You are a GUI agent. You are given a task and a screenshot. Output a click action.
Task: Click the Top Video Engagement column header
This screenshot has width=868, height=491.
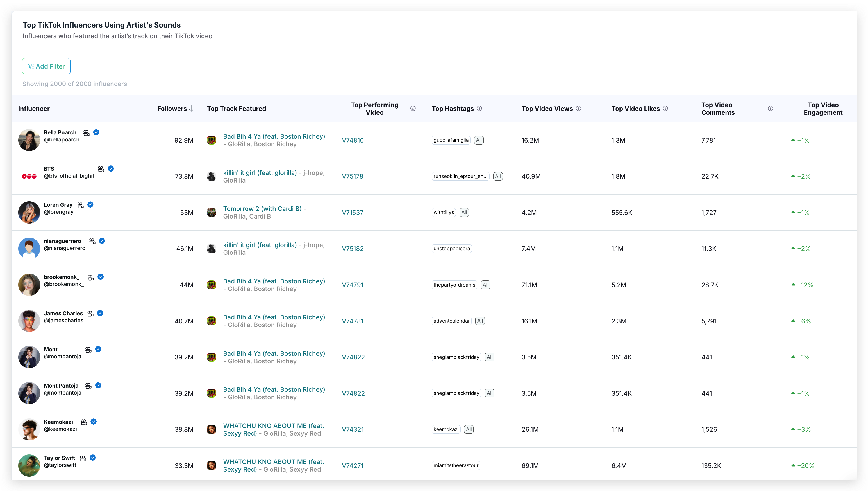822,109
